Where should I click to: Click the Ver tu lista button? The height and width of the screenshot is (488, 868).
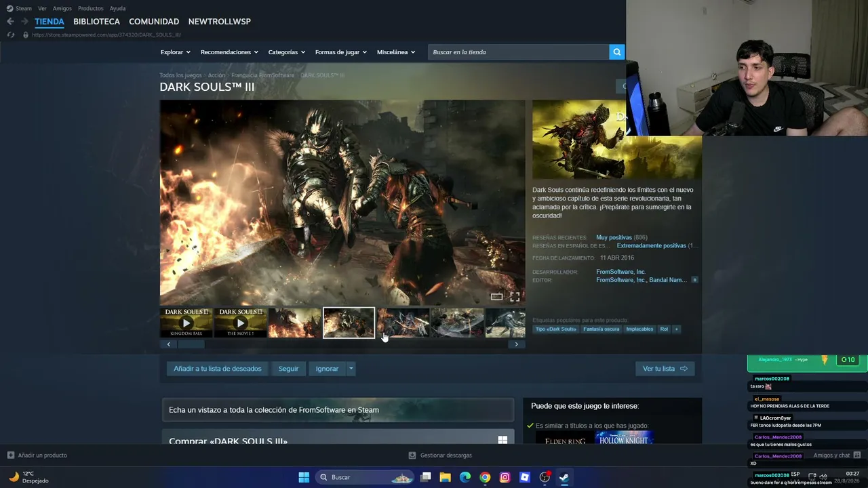(665, 369)
